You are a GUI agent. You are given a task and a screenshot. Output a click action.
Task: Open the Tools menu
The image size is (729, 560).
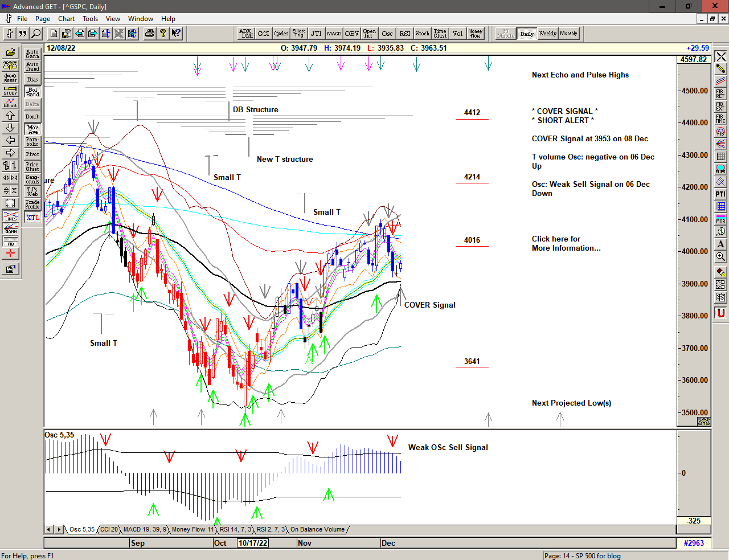coord(90,19)
